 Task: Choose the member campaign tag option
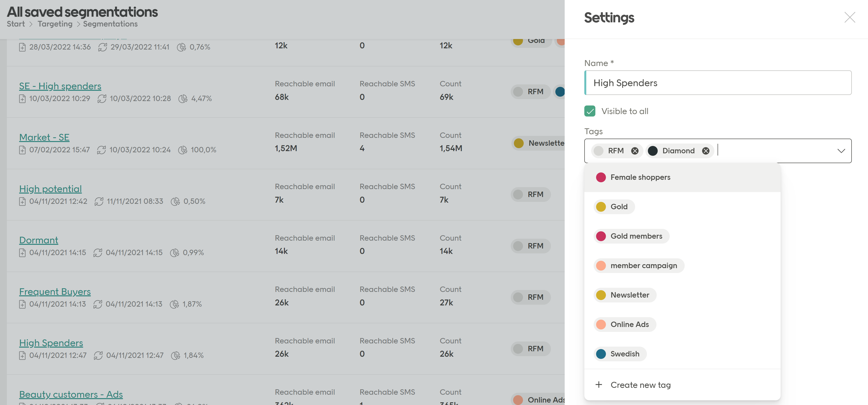pos(644,265)
